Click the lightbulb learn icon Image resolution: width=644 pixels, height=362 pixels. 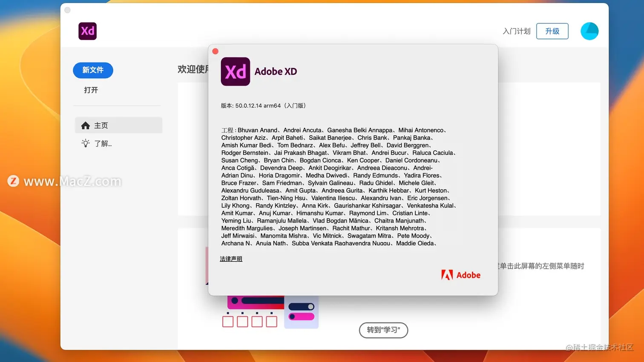[x=86, y=143]
